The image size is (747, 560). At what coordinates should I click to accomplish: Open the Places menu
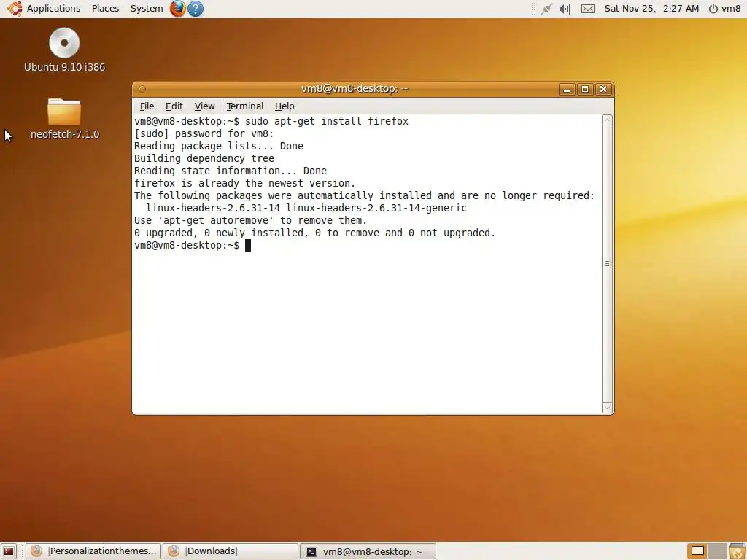click(105, 9)
